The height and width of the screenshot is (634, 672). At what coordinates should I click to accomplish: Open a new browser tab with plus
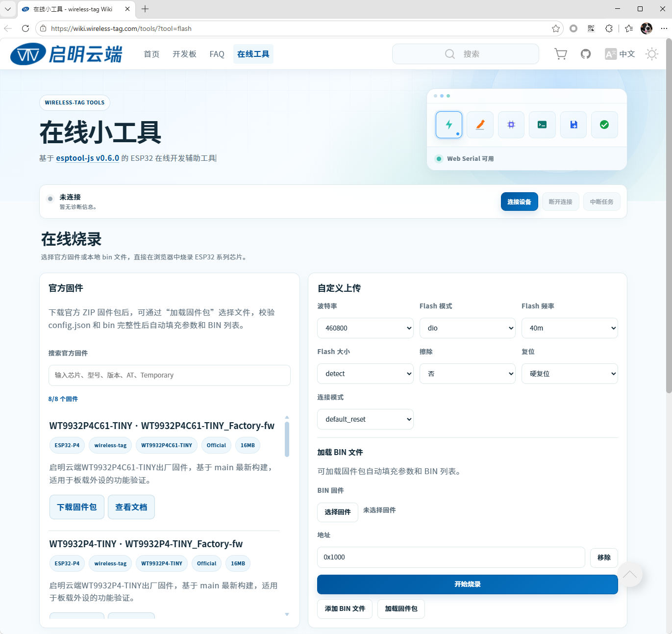point(145,9)
